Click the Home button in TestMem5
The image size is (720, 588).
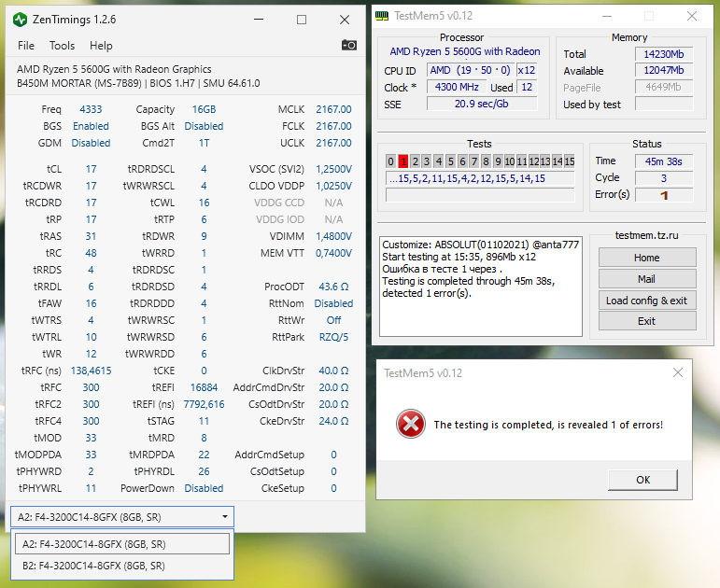tap(647, 258)
